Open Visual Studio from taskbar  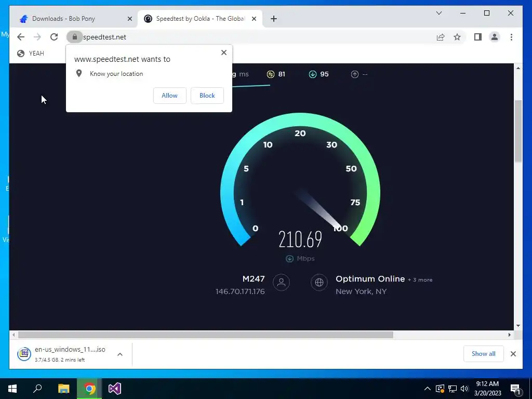115,389
